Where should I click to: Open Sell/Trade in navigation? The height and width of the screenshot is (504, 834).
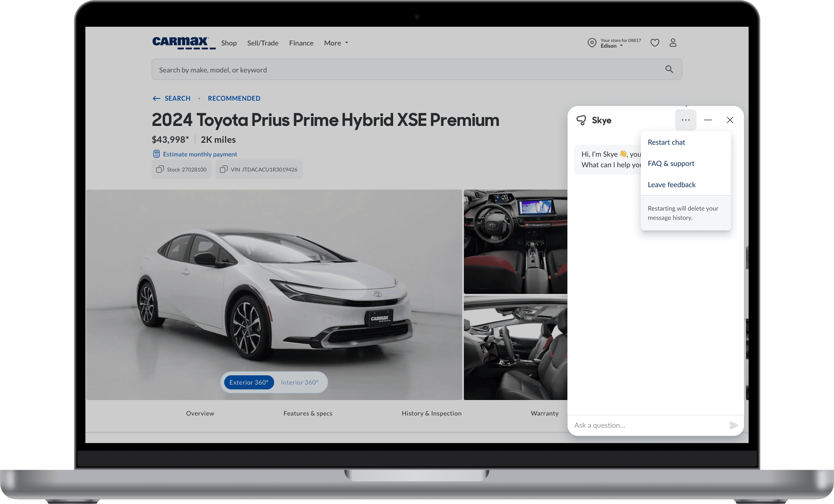click(x=263, y=43)
